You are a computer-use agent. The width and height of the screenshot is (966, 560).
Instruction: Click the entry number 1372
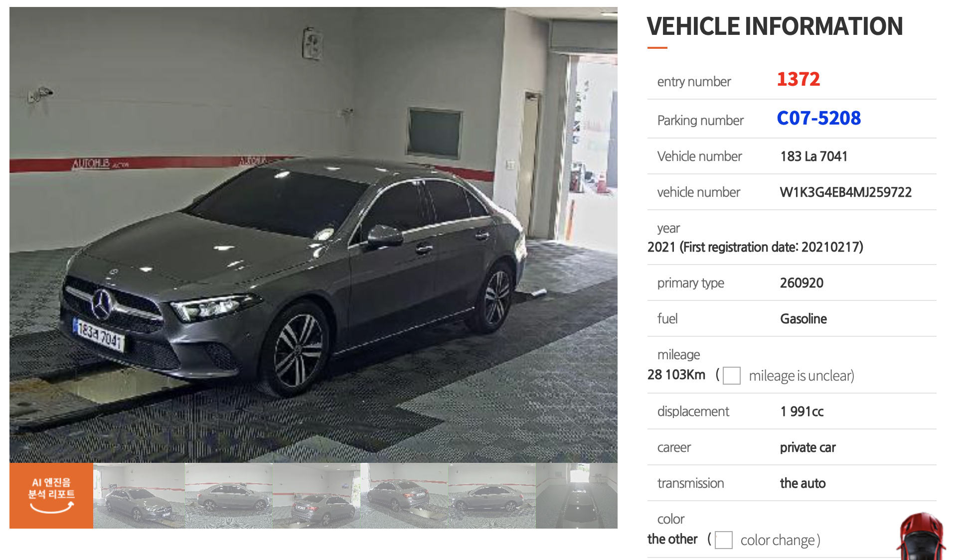[x=799, y=79]
